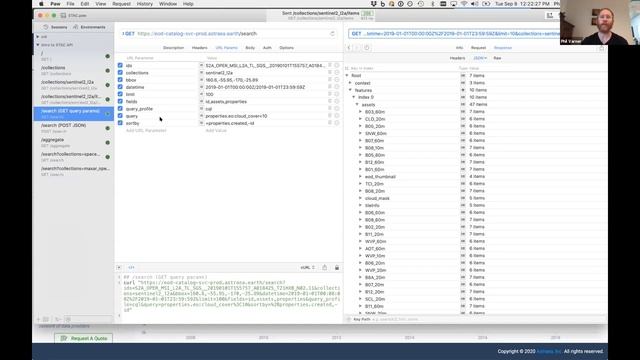Click the delete circle icon on ids row

coord(337,65)
